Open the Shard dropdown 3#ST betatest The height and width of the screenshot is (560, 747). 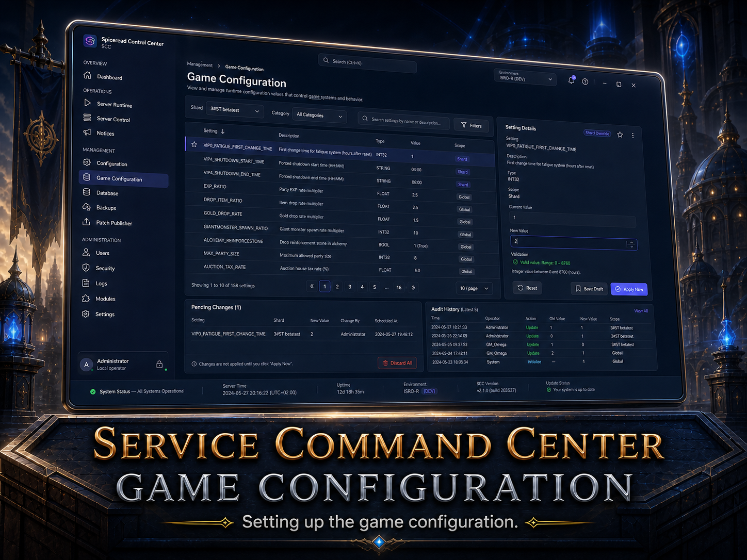point(235,110)
